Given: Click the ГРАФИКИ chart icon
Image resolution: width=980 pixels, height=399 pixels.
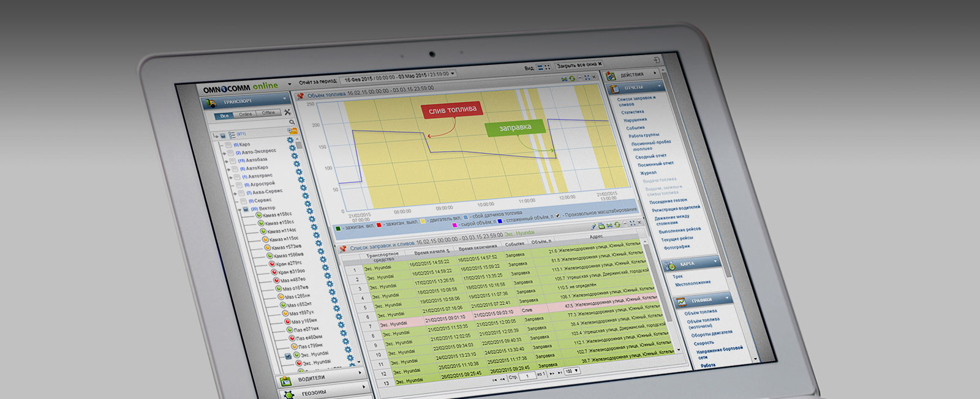Looking at the screenshot, I should (x=680, y=302).
